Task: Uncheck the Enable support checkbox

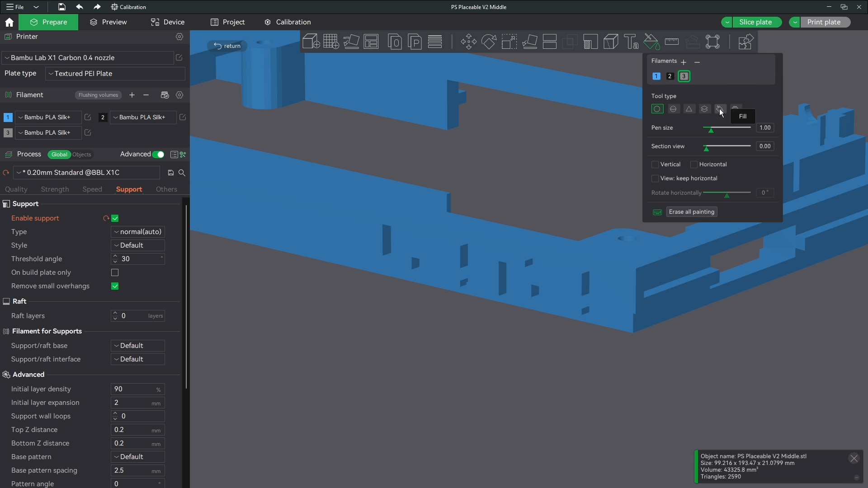Action: pyautogui.click(x=115, y=218)
